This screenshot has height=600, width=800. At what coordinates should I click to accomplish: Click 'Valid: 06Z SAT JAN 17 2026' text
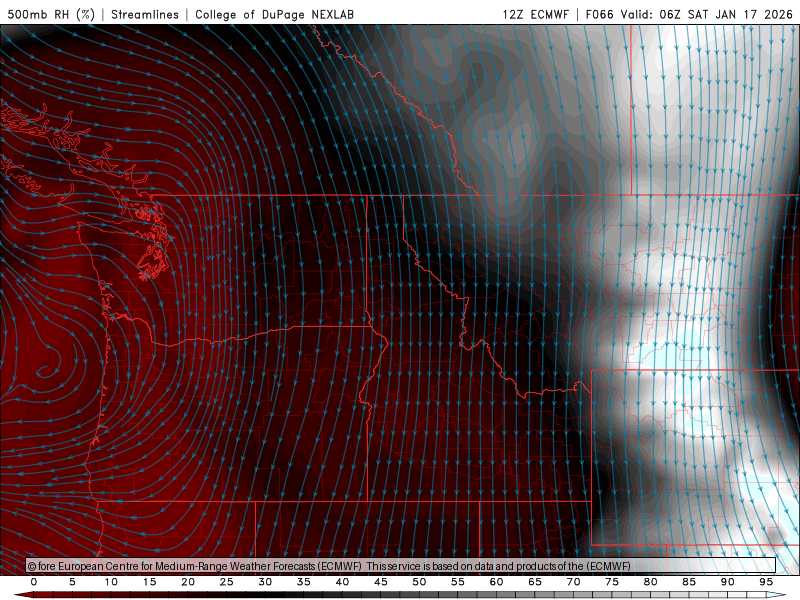pyautogui.click(x=707, y=14)
